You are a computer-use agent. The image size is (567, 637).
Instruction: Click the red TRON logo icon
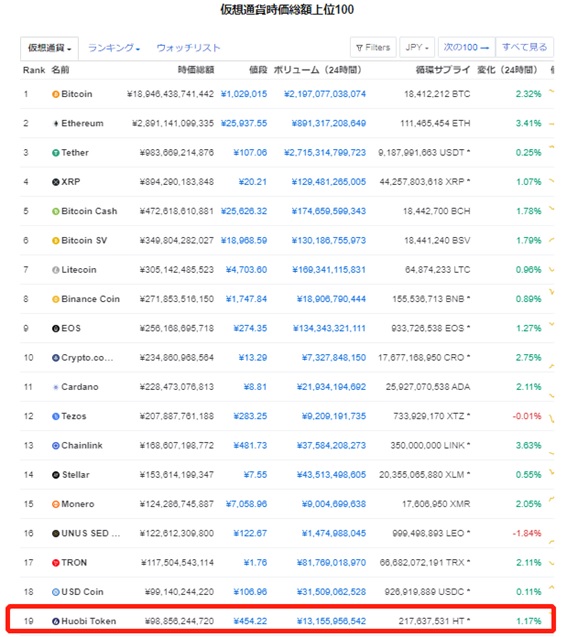point(56,563)
